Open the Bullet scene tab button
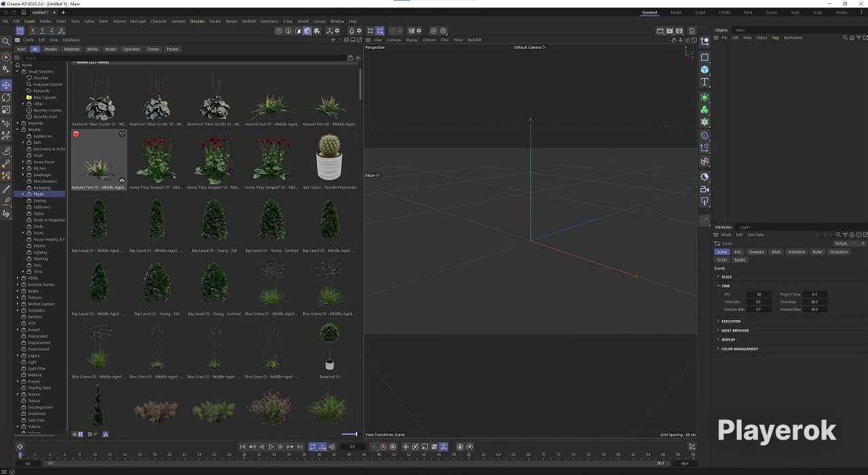Viewport: 868px width, 475px height. (x=817, y=252)
